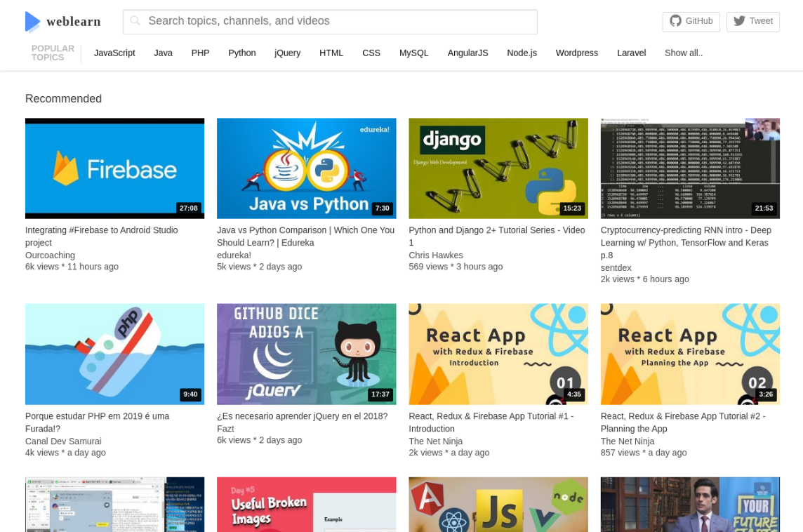
Task: Click channel name Fazt
Action: click(x=225, y=429)
